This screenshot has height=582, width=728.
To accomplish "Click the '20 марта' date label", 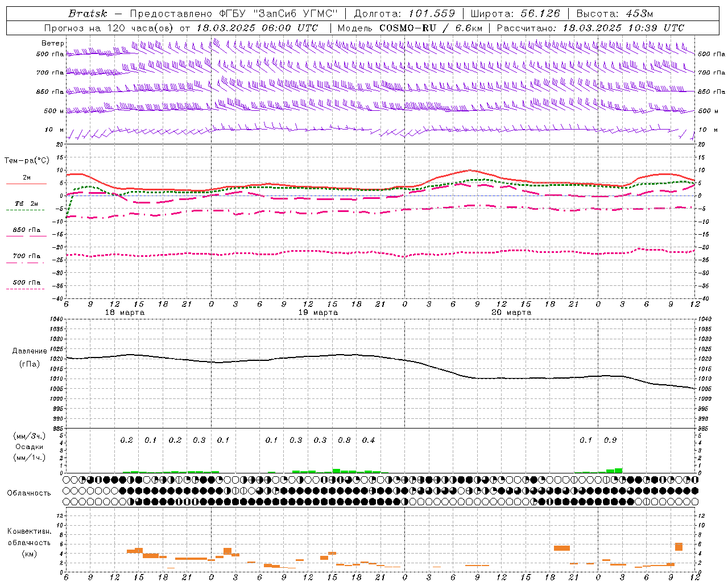I will 512,313.
